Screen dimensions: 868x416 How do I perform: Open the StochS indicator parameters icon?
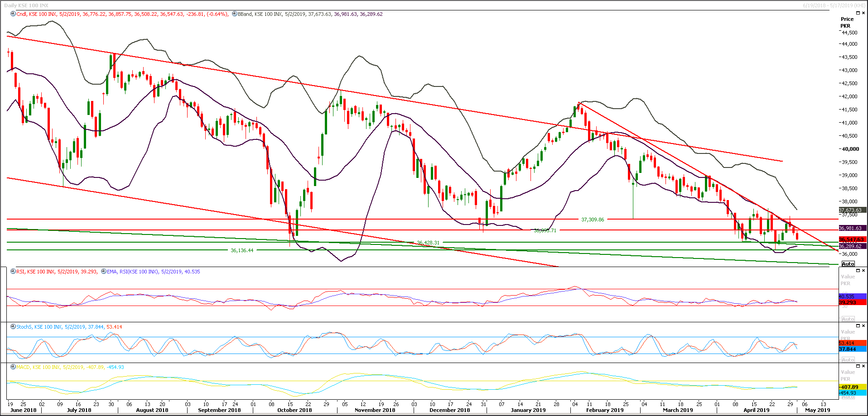pyautogui.click(x=13, y=326)
